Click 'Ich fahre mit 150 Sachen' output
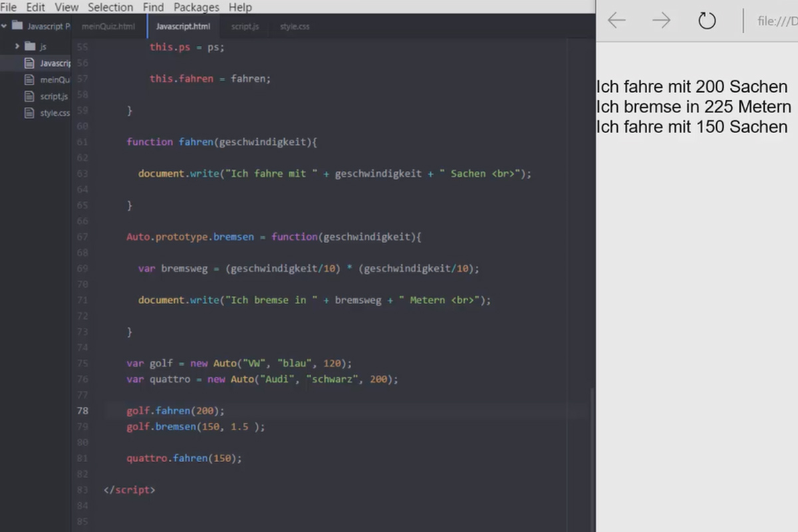Screen dimensions: 798x532 pos(692,126)
